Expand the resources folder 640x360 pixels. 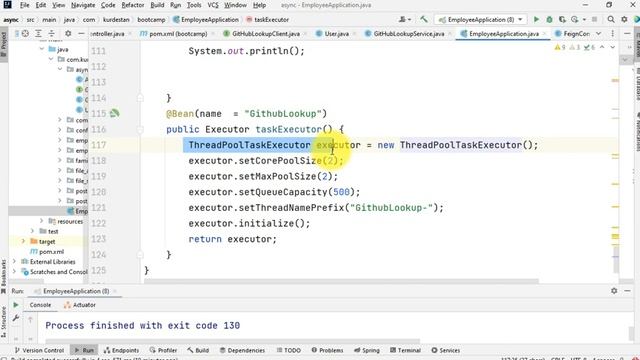42,221
